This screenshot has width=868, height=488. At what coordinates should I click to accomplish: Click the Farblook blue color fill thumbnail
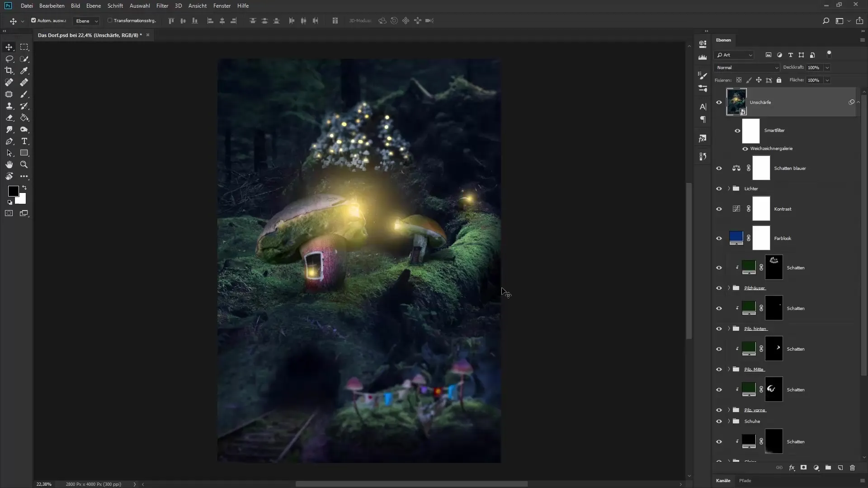point(736,238)
